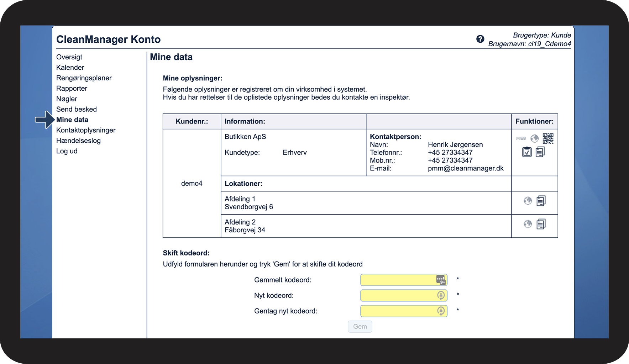Click the documents icon in Butikken ApS row

tap(540, 152)
